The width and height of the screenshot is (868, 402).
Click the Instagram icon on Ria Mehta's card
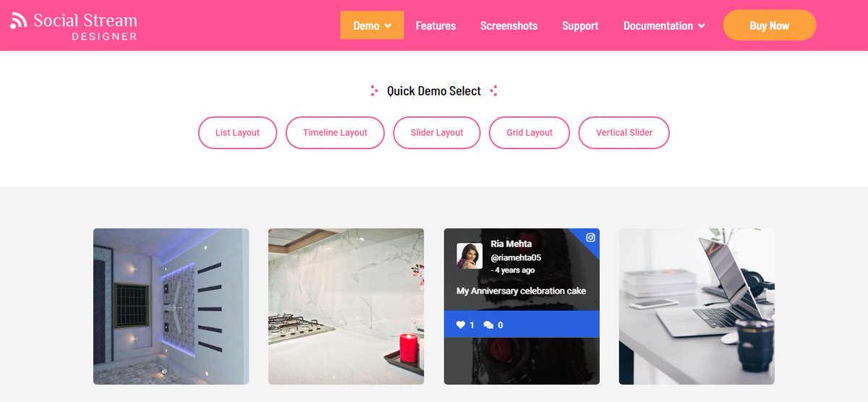point(590,237)
